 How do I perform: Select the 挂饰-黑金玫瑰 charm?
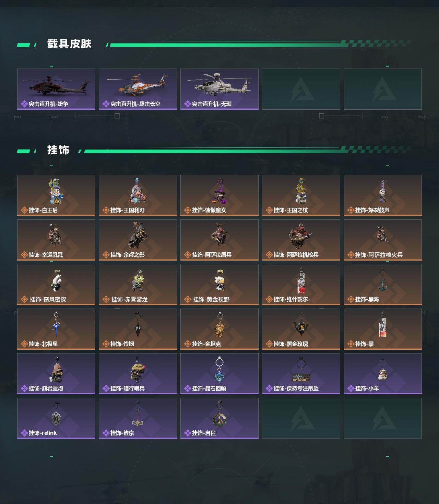pos(301,329)
